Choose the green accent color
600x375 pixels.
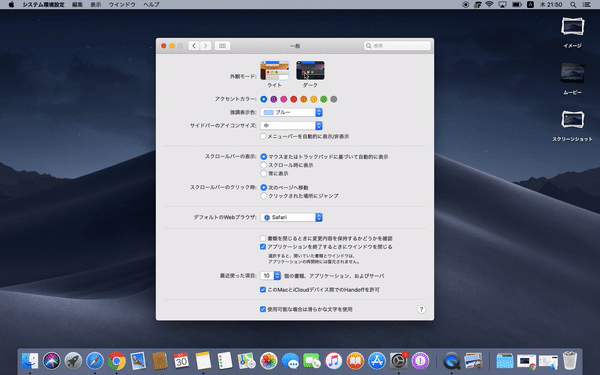tap(324, 99)
